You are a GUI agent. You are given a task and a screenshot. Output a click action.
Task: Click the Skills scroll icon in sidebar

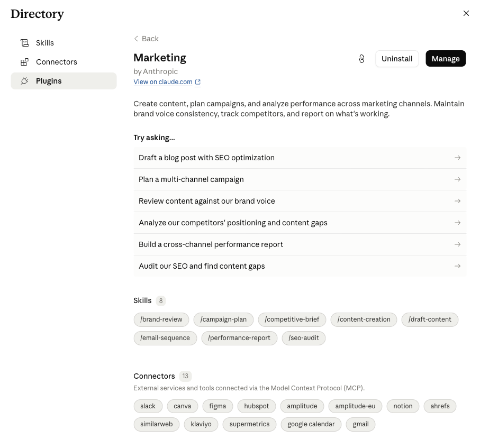[25, 43]
